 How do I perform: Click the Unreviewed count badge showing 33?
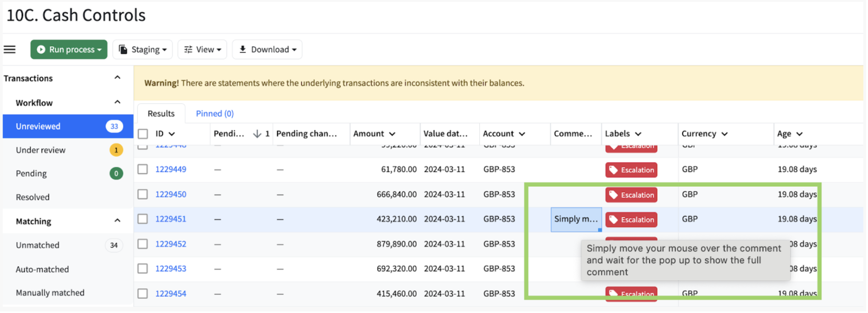114,126
